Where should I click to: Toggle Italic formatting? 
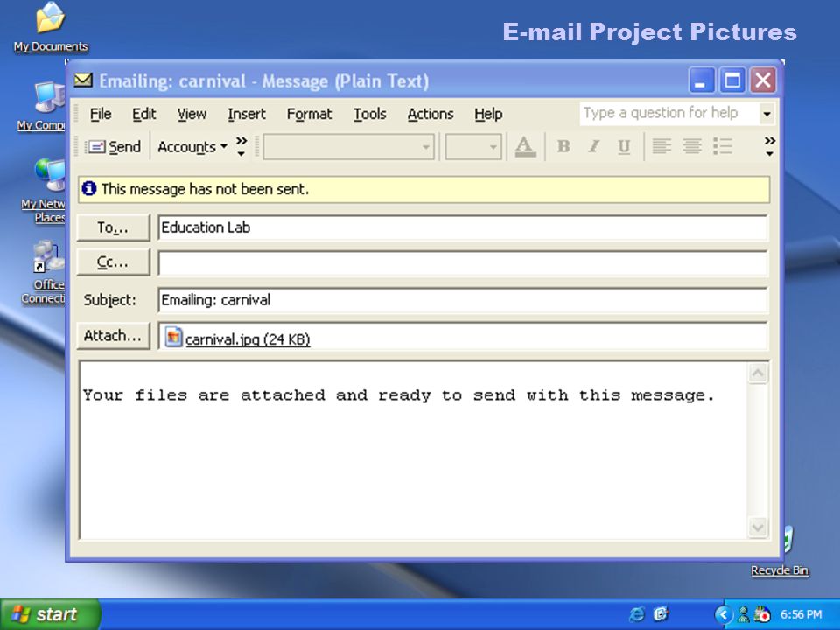(593, 146)
